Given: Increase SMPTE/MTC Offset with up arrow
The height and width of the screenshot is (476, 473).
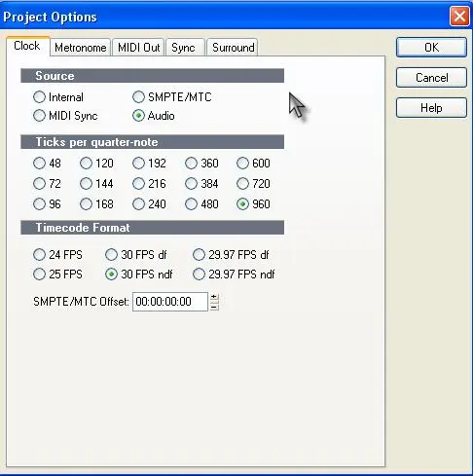Looking at the screenshot, I should click(214, 297).
